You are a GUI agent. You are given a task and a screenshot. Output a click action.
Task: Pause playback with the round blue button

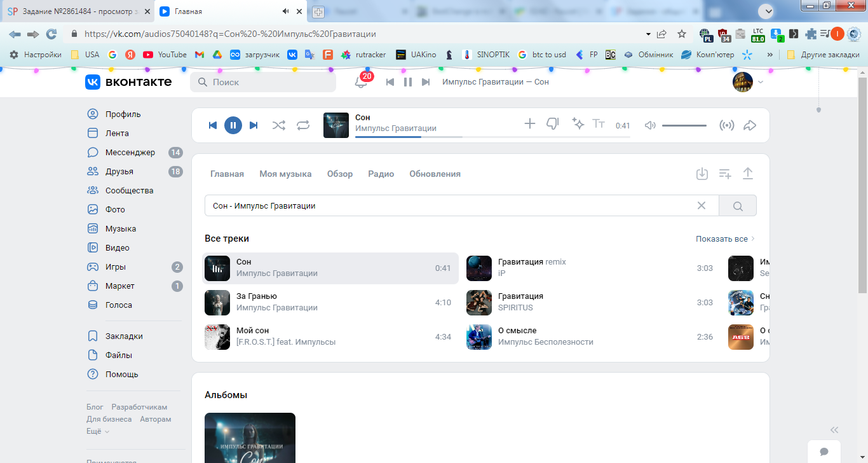[x=233, y=125]
